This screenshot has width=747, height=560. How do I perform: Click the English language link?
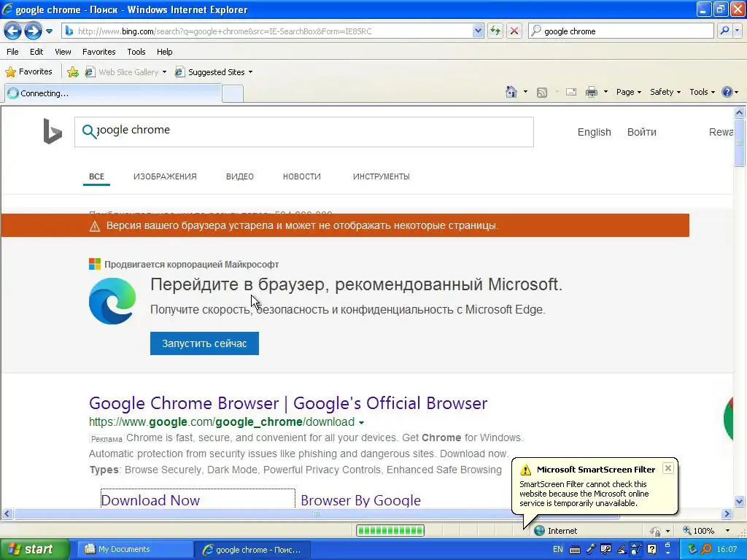coord(594,133)
